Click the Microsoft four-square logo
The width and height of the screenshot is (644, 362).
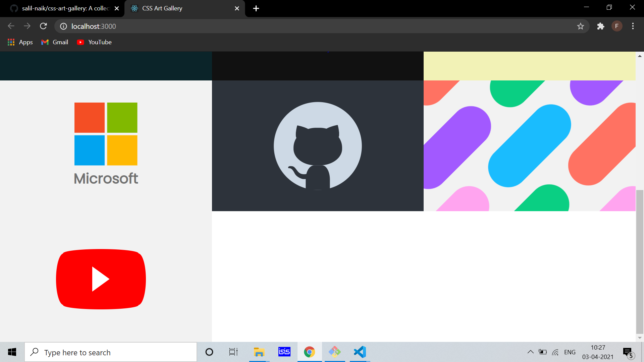coord(106,134)
